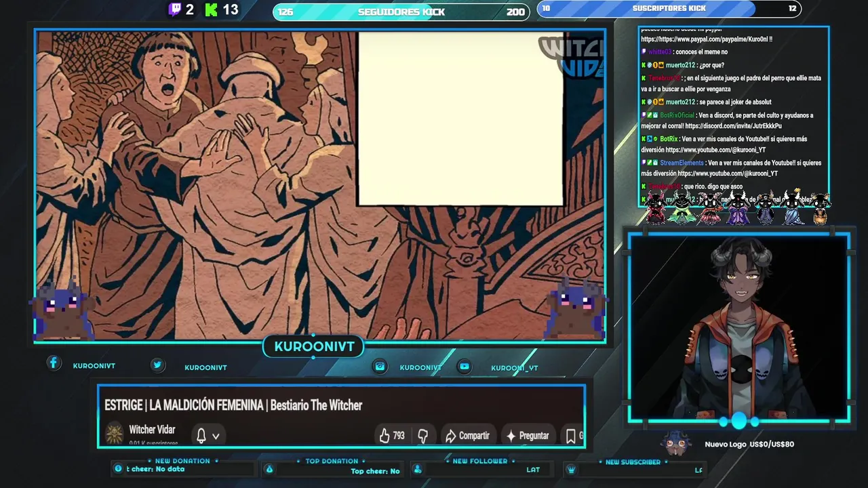Click KUROONIVT label next to Facebook icon
The width and height of the screenshot is (868, 488).
[x=94, y=366]
